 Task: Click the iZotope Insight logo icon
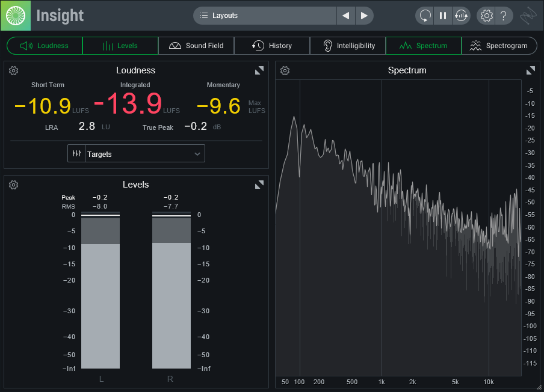(16, 16)
